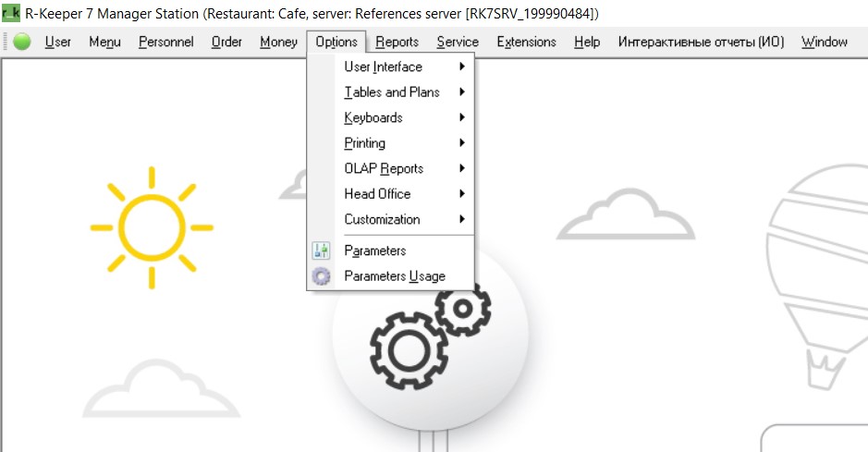Viewport: 868px width, 452px height.
Task: Click the Parameters slider icon
Action: click(321, 250)
